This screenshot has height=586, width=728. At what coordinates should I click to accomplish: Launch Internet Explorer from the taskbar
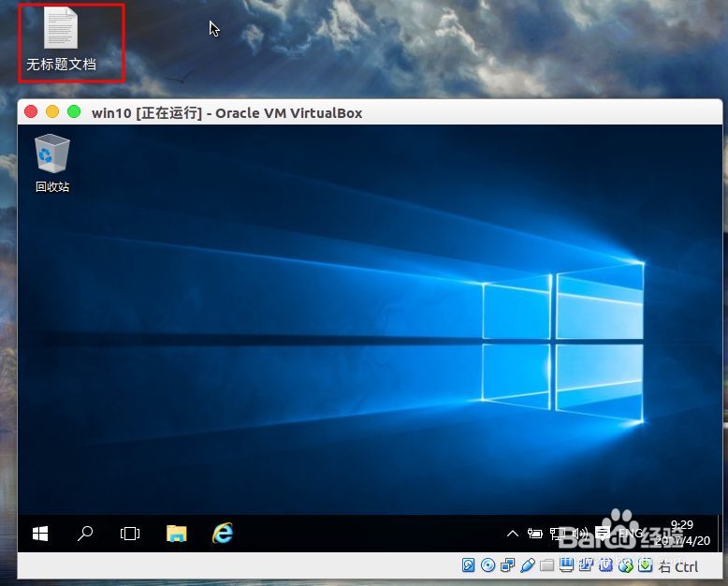pos(223,533)
